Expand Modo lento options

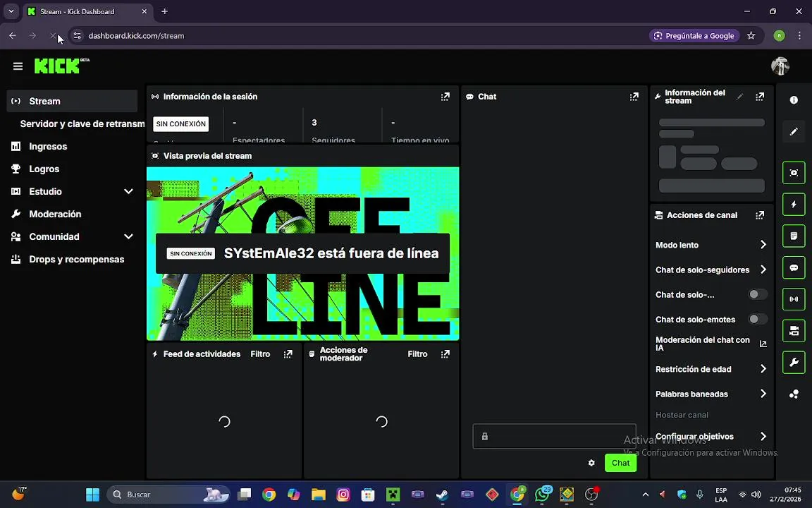tap(763, 245)
